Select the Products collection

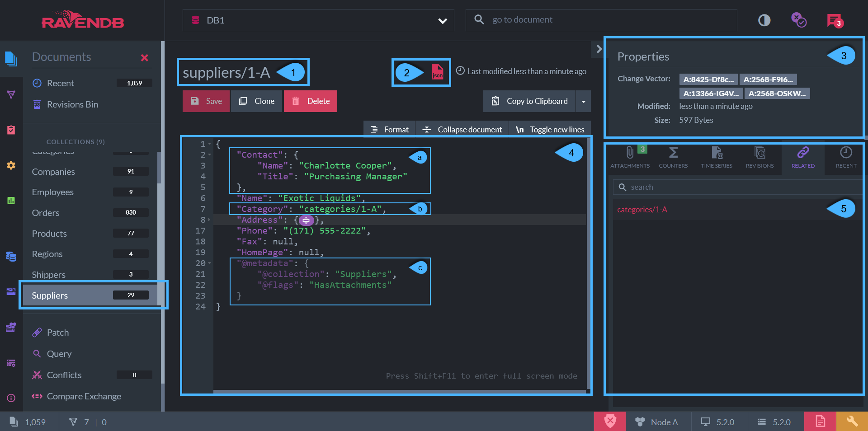90,234
